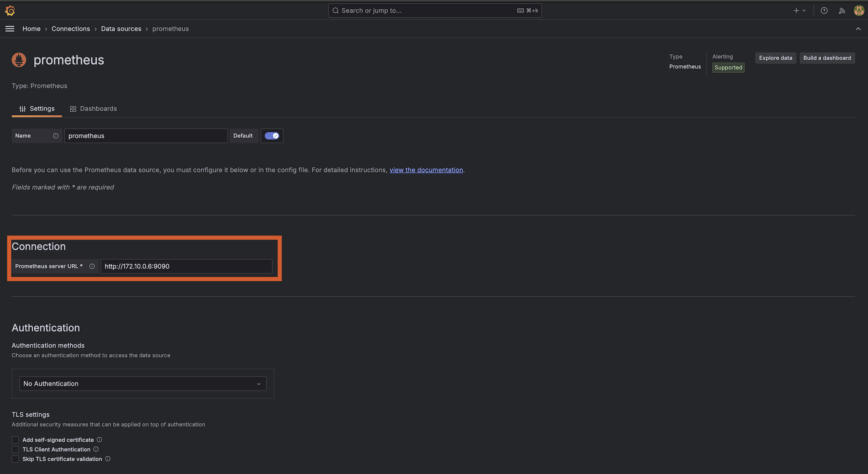Open the help question mark icon
Viewport: 868px width, 474px height.
[824, 11]
